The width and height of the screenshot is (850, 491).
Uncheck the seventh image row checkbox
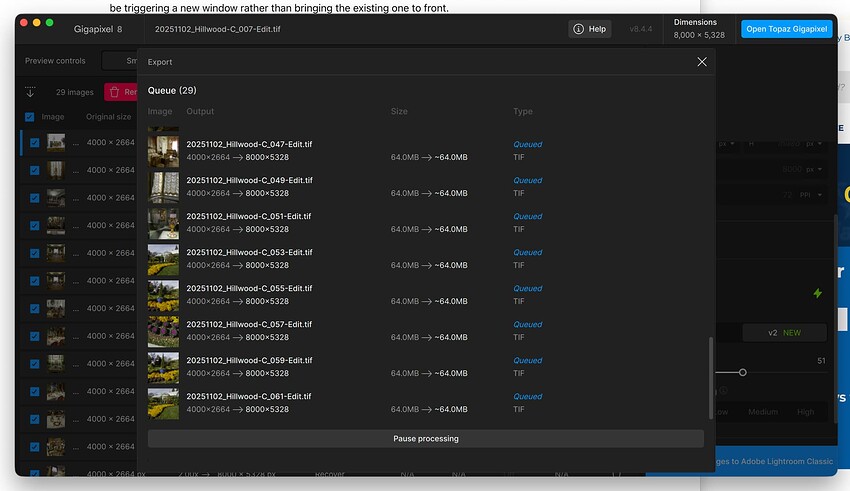coord(35,308)
